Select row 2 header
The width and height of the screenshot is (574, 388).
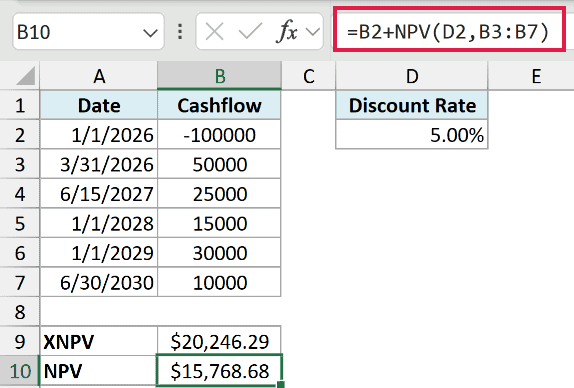pos(20,135)
